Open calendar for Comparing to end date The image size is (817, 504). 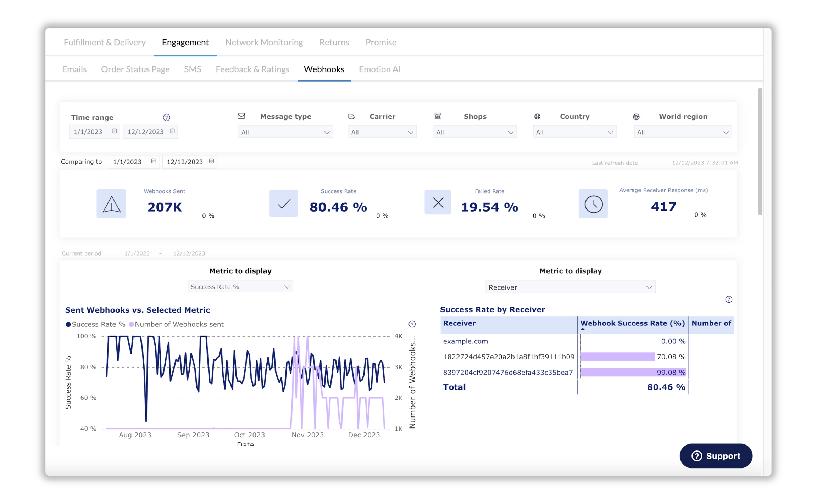pyautogui.click(x=212, y=161)
